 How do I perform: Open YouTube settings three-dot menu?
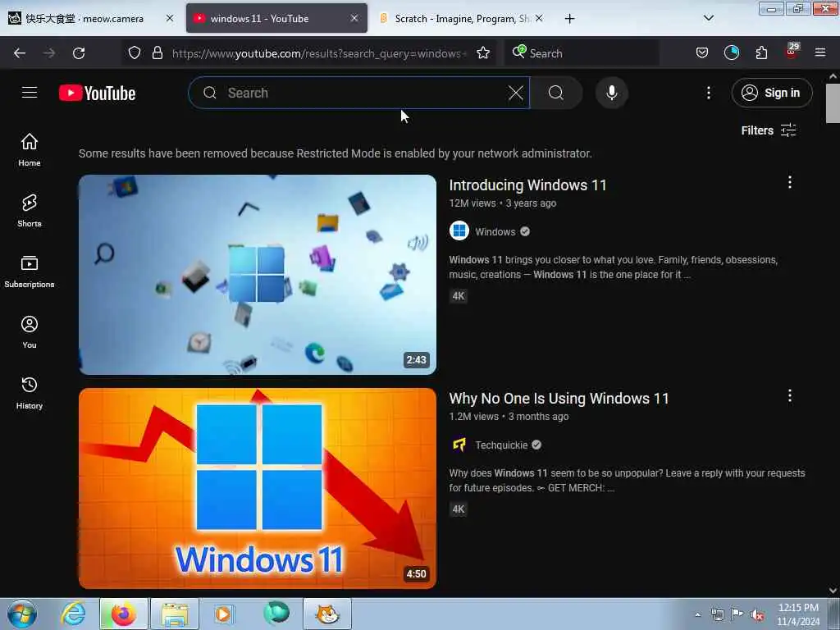coord(708,93)
